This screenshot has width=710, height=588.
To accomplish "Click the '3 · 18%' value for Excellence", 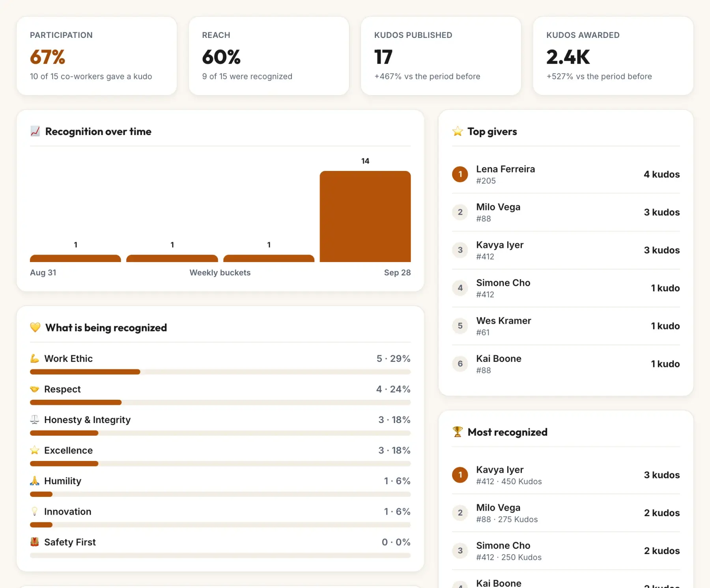I will (x=394, y=450).
